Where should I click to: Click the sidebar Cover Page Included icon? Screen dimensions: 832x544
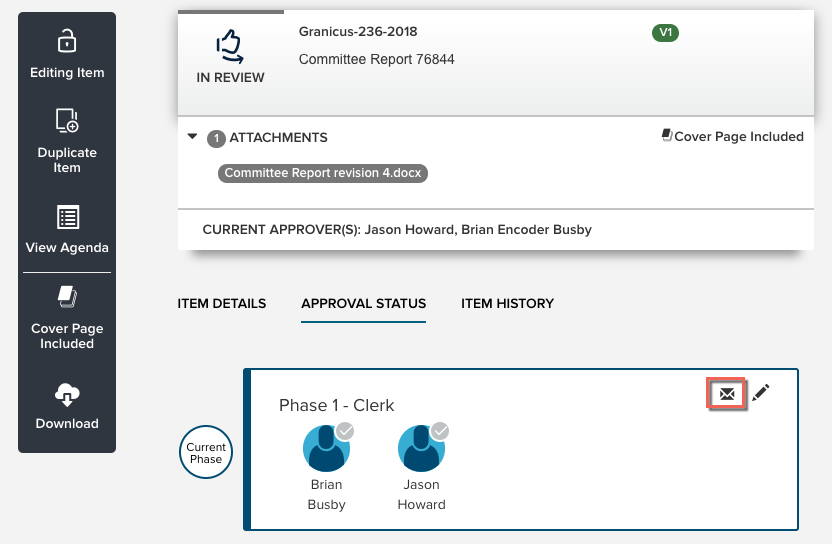click(x=67, y=297)
